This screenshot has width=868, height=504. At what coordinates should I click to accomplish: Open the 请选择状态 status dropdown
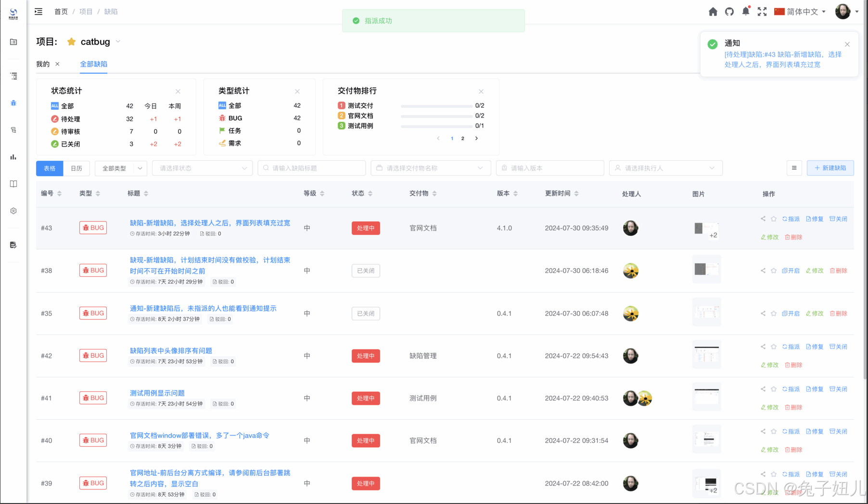[x=202, y=168]
